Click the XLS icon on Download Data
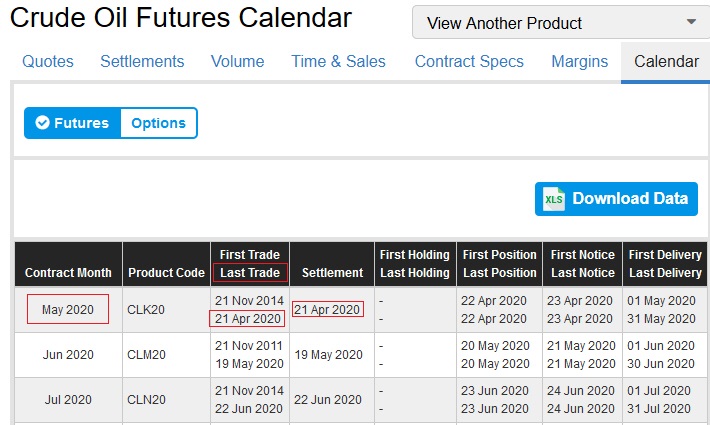Viewport: 710px width, 425px height. tap(554, 199)
